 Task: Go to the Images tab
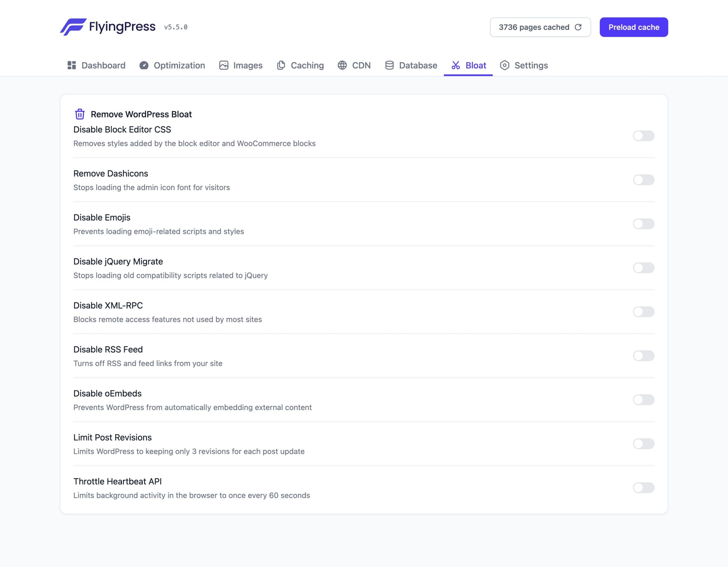tap(241, 65)
